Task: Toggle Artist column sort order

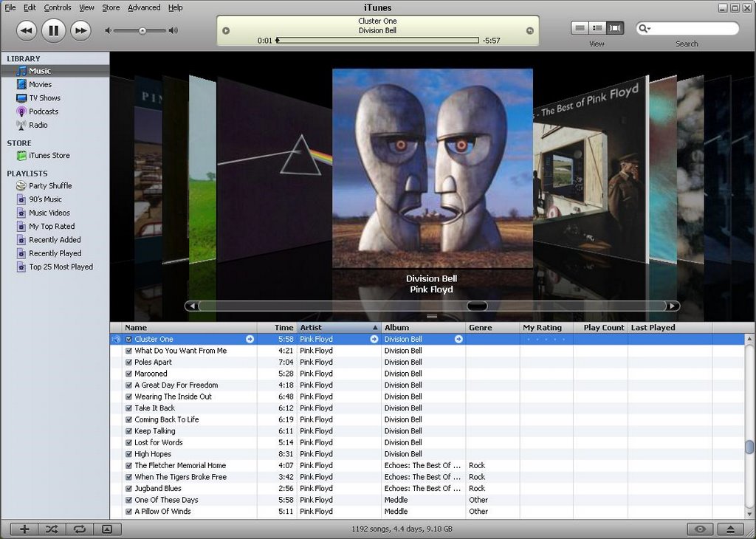Action: [339, 328]
